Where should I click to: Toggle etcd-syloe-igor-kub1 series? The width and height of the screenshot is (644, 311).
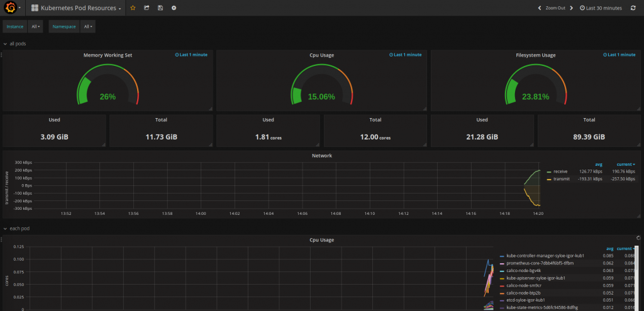(525, 300)
